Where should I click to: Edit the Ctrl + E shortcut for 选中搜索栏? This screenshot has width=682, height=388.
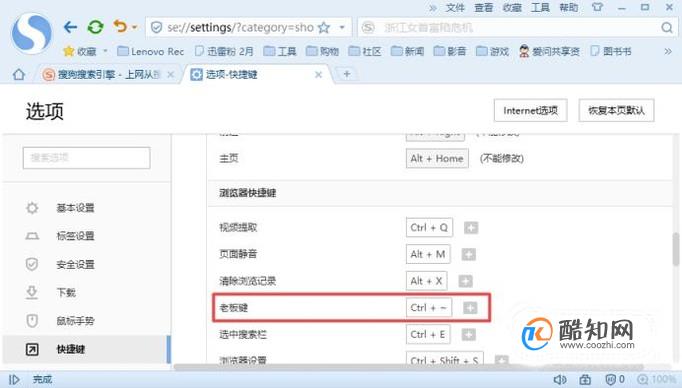[x=428, y=334]
